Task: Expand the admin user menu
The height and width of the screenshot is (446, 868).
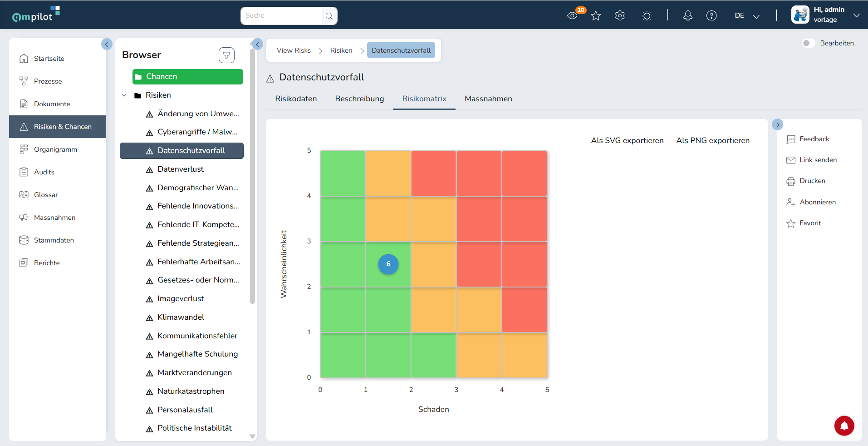Action: (x=856, y=15)
